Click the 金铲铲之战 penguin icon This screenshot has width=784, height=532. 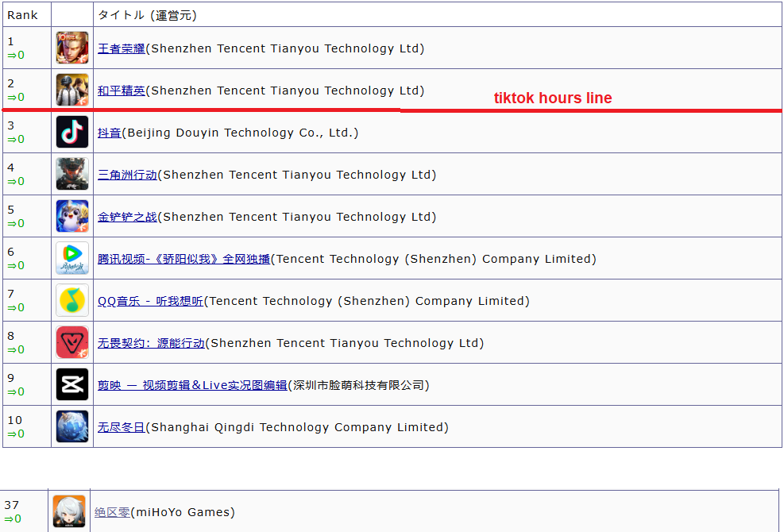tap(72, 216)
